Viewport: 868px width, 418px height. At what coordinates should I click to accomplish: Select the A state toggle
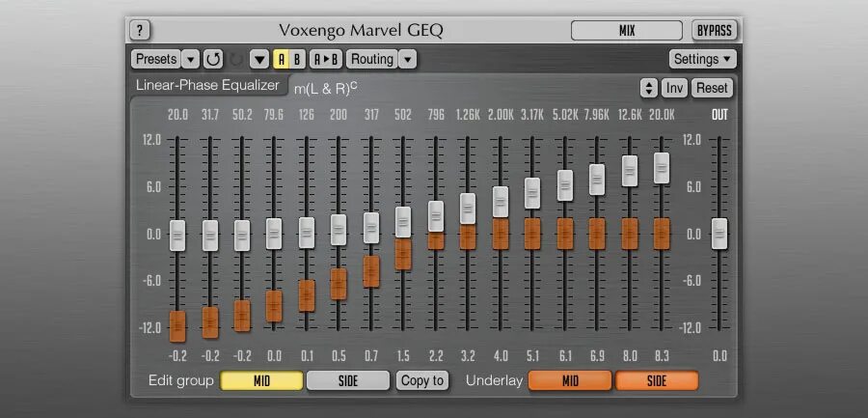click(282, 59)
